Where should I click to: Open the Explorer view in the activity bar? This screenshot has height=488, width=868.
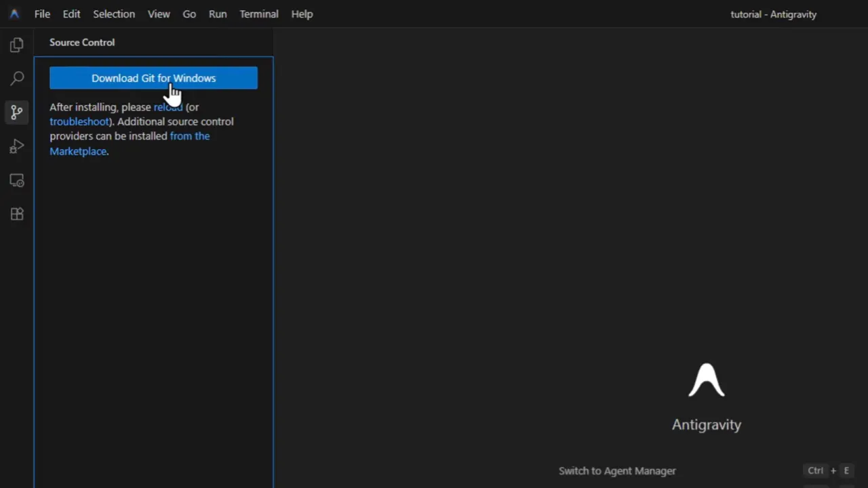pyautogui.click(x=17, y=44)
